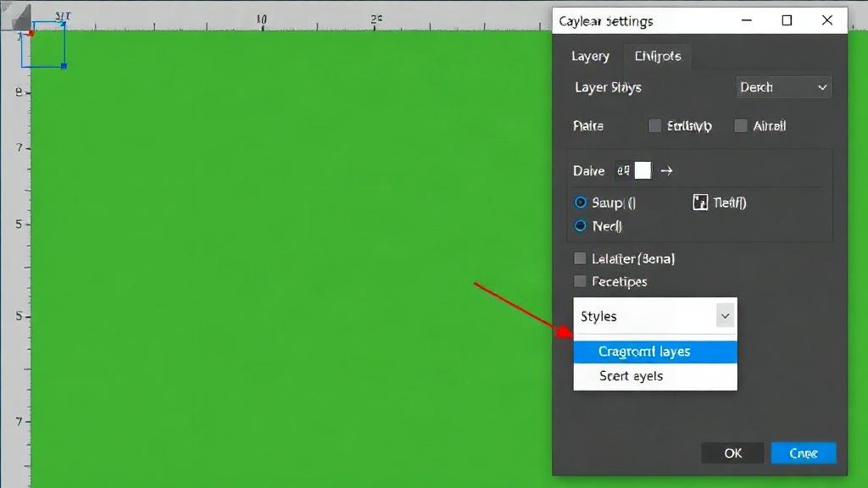Enable the Ectlityb checkbox
The image size is (868, 488).
click(x=655, y=126)
